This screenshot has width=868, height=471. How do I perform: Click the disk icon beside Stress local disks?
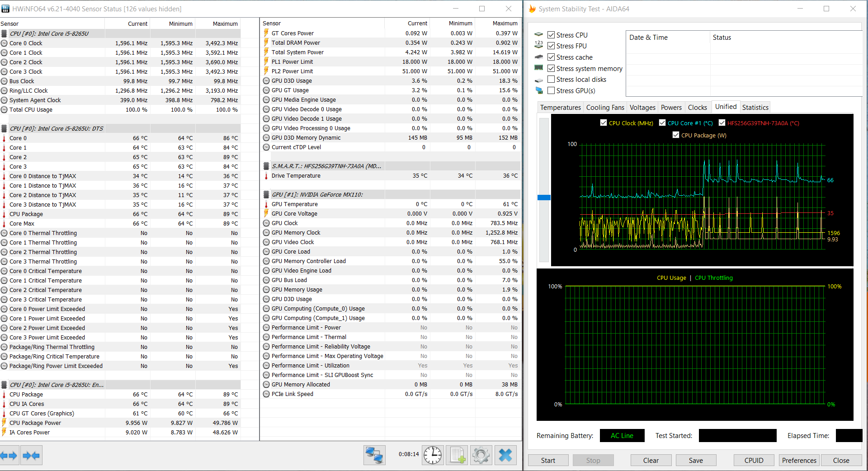click(539, 80)
